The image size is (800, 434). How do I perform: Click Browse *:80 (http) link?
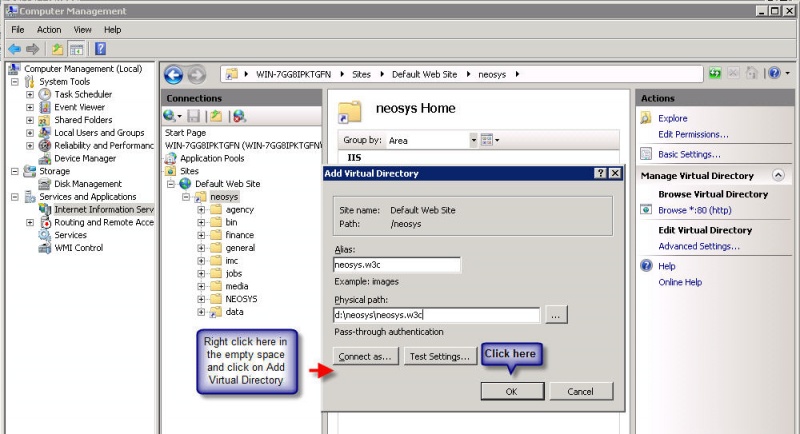(694, 210)
